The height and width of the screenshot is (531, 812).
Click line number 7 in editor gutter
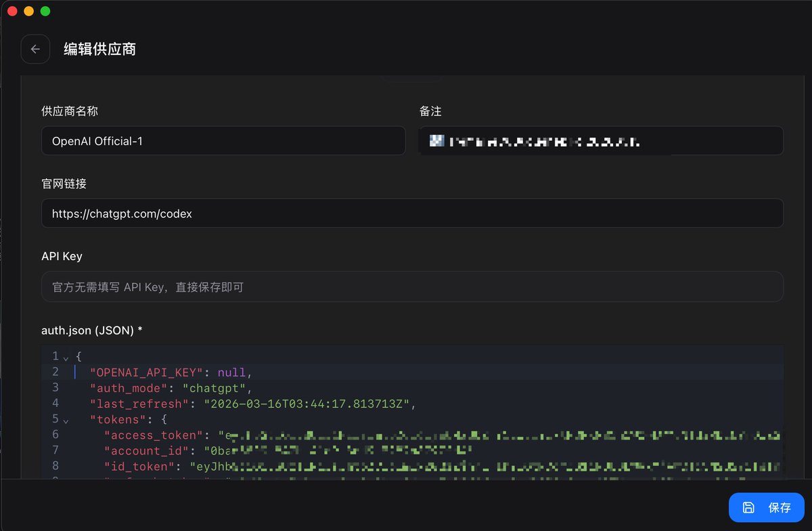pyautogui.click(x=55, y=450)
